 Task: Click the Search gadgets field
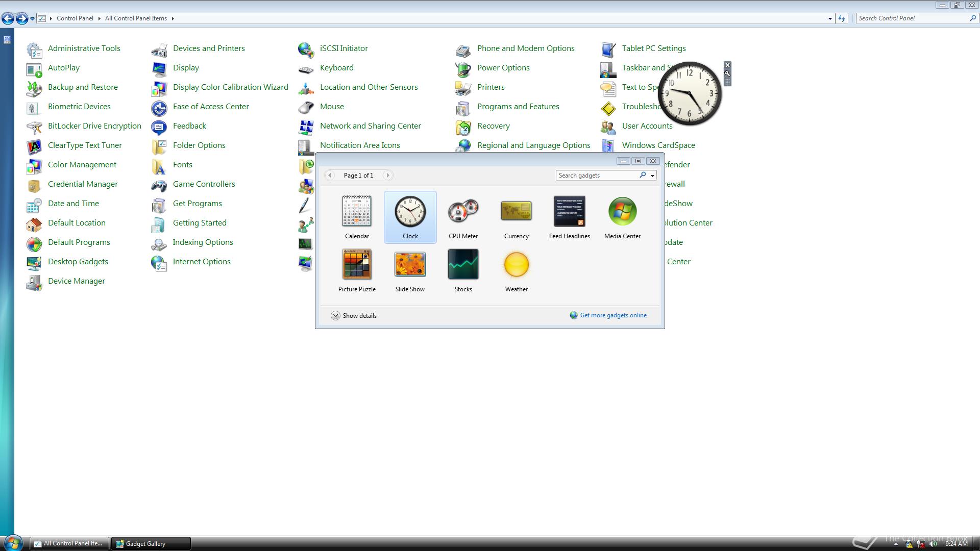click(597, 176)
